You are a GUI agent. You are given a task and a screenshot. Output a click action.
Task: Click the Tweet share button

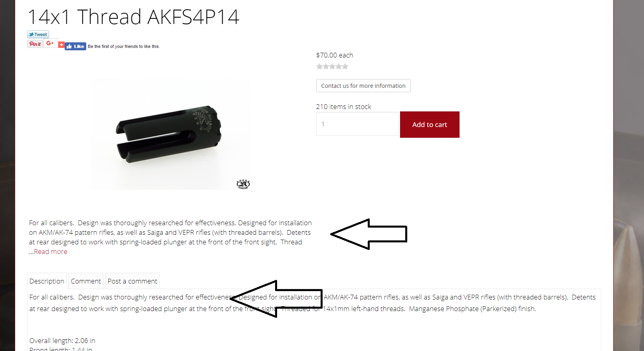pos(38,34)
